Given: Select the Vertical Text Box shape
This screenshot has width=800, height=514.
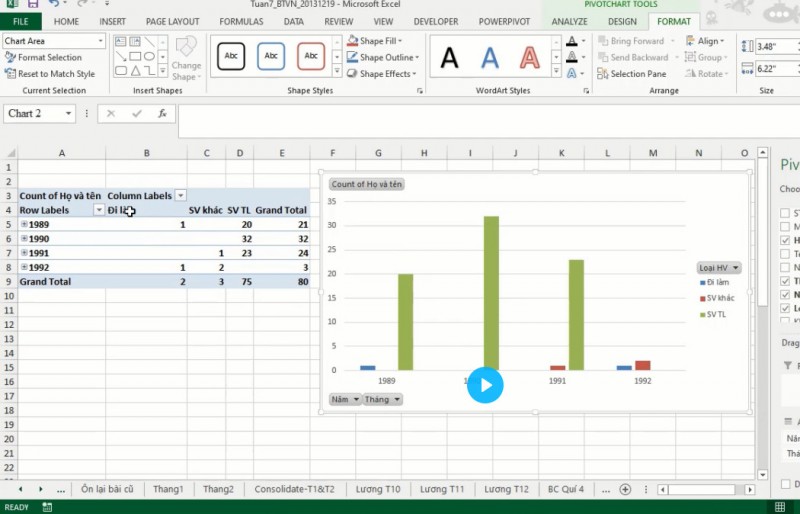Looking at the screenshot, I should pyautogui.click(x=135, y=42).
